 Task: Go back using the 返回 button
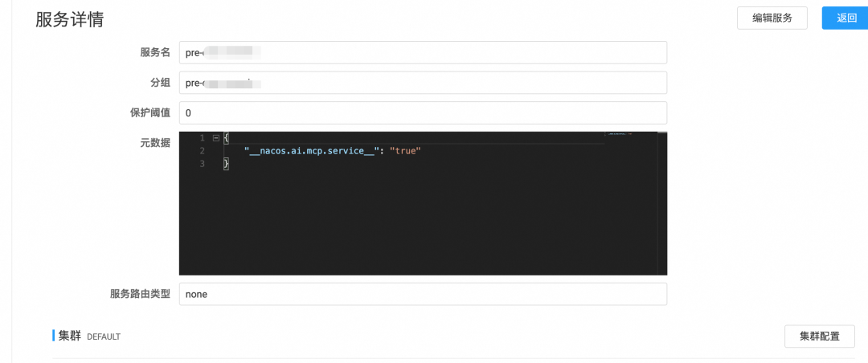pyautogui.click(x=846, y=18)
